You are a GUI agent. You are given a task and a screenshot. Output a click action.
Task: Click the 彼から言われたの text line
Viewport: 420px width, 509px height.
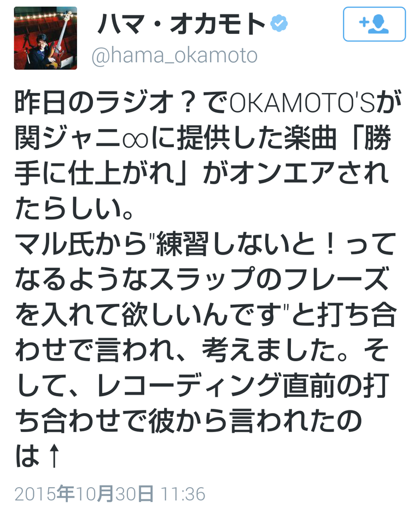tap(255, 421)
